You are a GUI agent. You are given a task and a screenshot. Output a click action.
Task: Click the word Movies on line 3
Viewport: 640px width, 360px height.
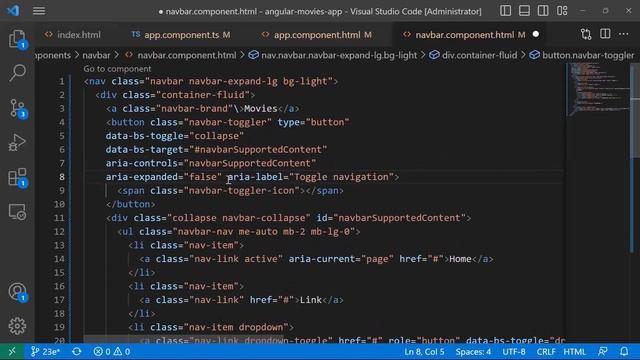(260, 109)
